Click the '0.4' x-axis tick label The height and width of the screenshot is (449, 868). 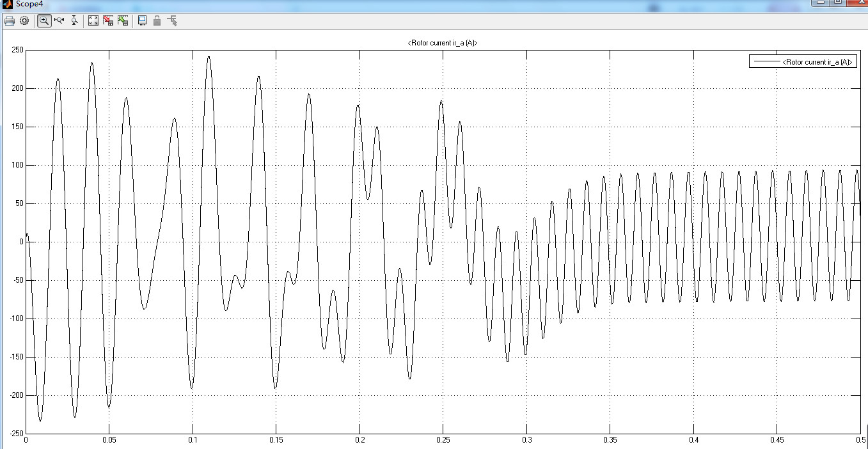pyautogui.click(x=693, y=441)
